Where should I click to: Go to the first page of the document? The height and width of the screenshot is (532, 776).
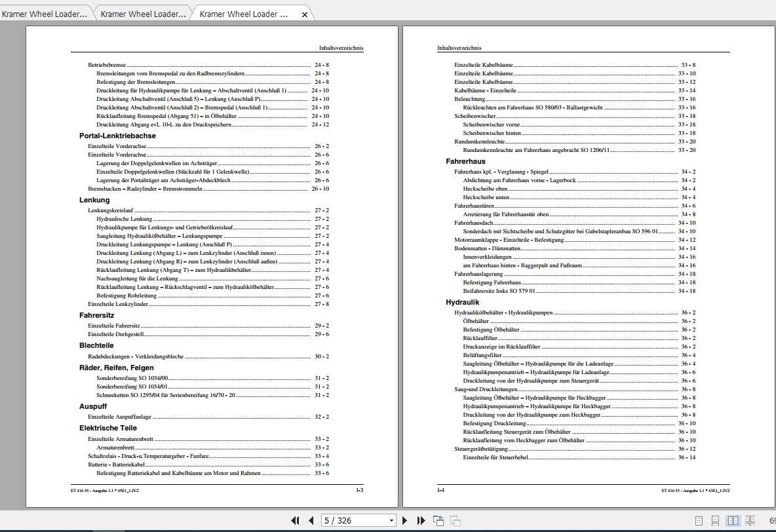[x=295, y=520]
